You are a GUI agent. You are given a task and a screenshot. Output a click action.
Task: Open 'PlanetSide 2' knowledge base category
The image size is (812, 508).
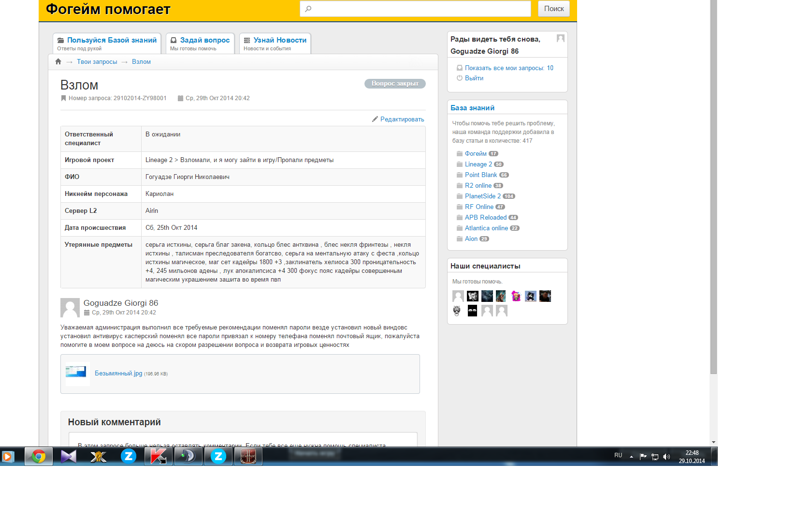click(x=483, y=196)
